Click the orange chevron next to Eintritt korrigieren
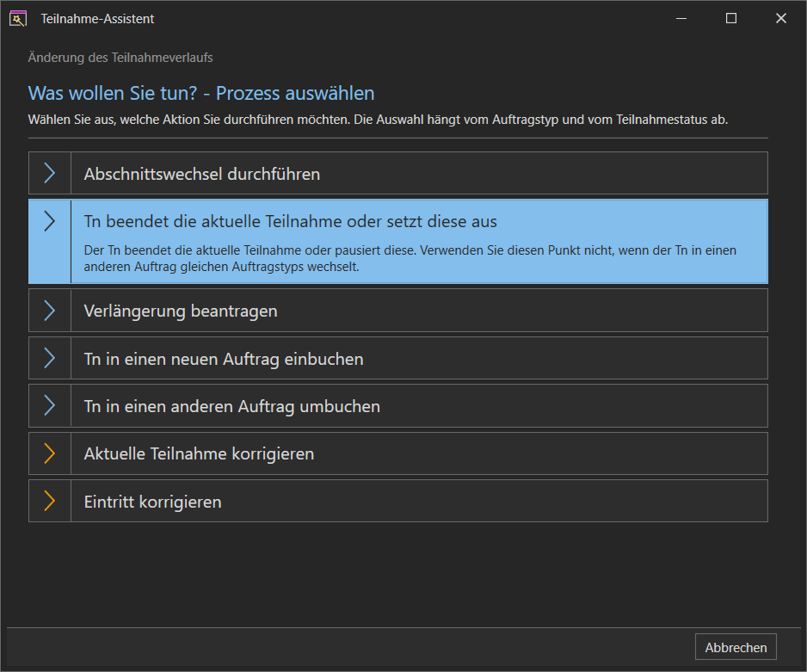807x672 pixels. (49, 501)
